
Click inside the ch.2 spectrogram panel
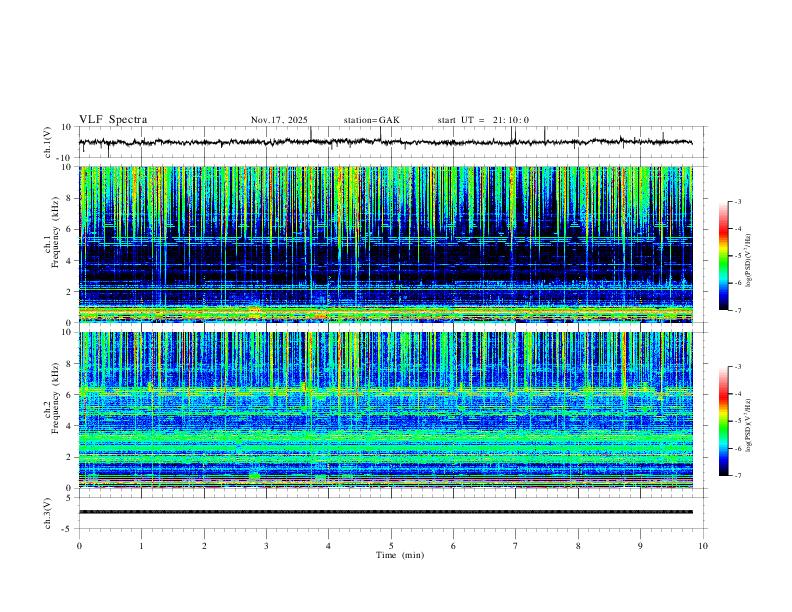point(385,410)
